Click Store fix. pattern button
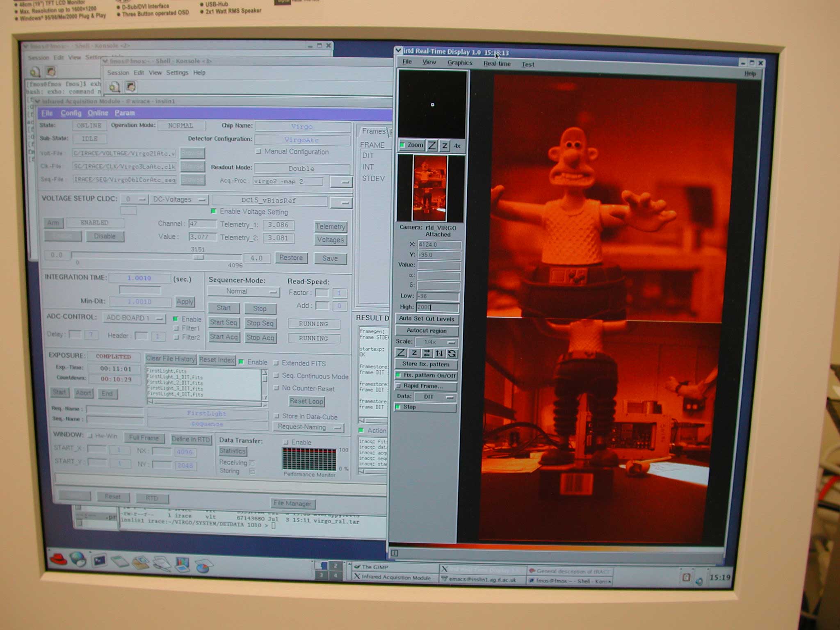Image resolution: width=840 pixels, height=630 pixels. pyautogui.click(x=426, y=364)
